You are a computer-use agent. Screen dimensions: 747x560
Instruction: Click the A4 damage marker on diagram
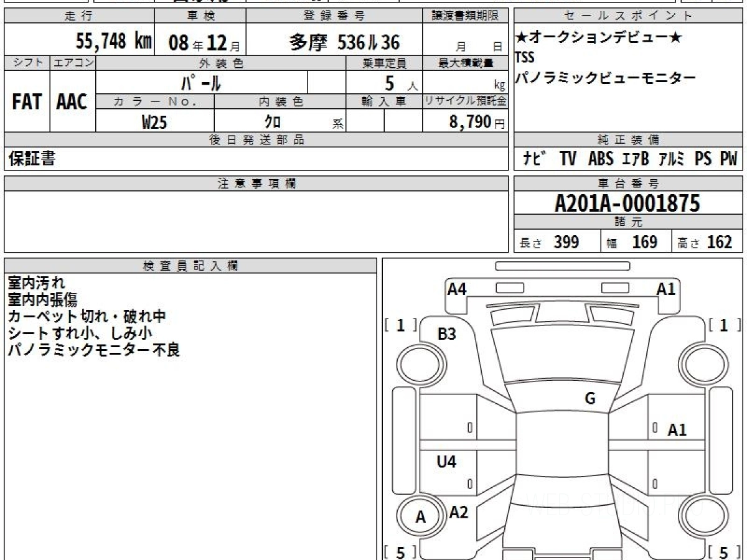click(x=457, y=289)
